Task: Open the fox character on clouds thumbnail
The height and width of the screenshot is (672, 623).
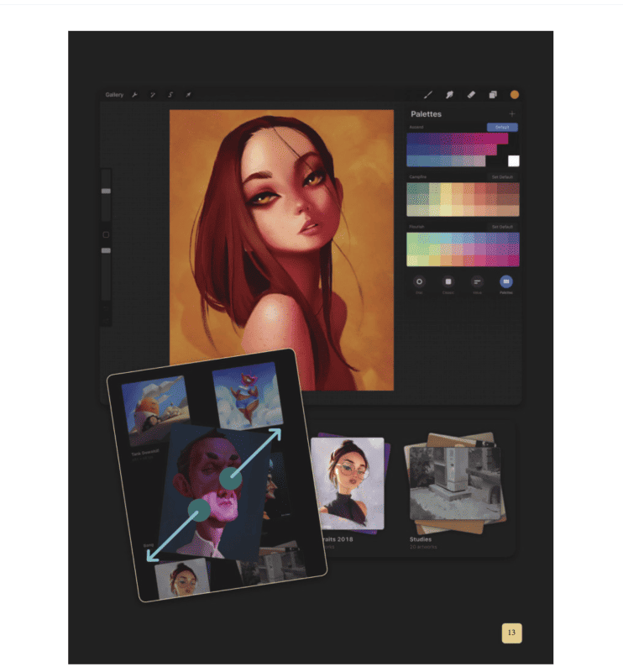Action: [x=248, y=395]
